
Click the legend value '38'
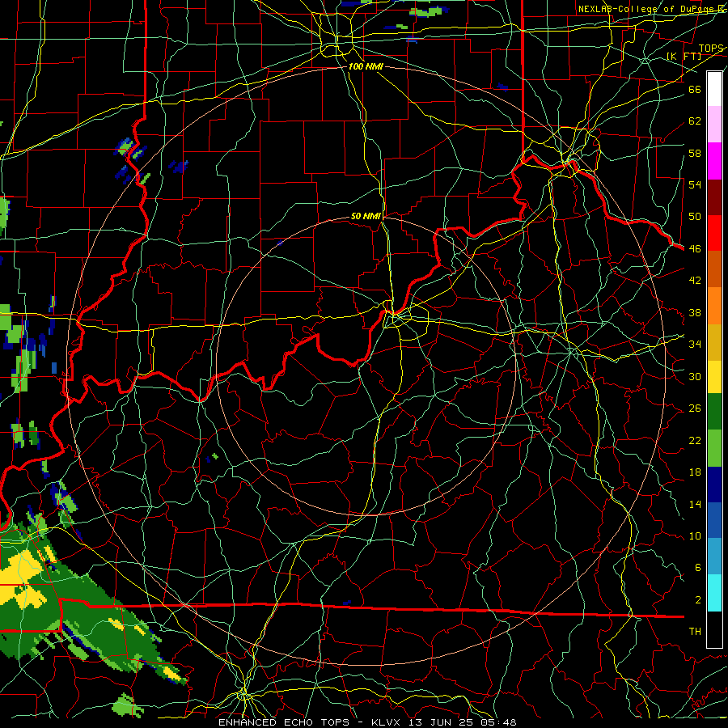pos(695,312)
